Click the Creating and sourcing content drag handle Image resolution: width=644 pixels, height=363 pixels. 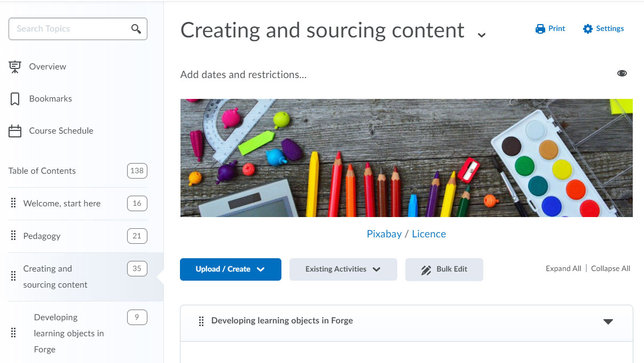point(14,276)
